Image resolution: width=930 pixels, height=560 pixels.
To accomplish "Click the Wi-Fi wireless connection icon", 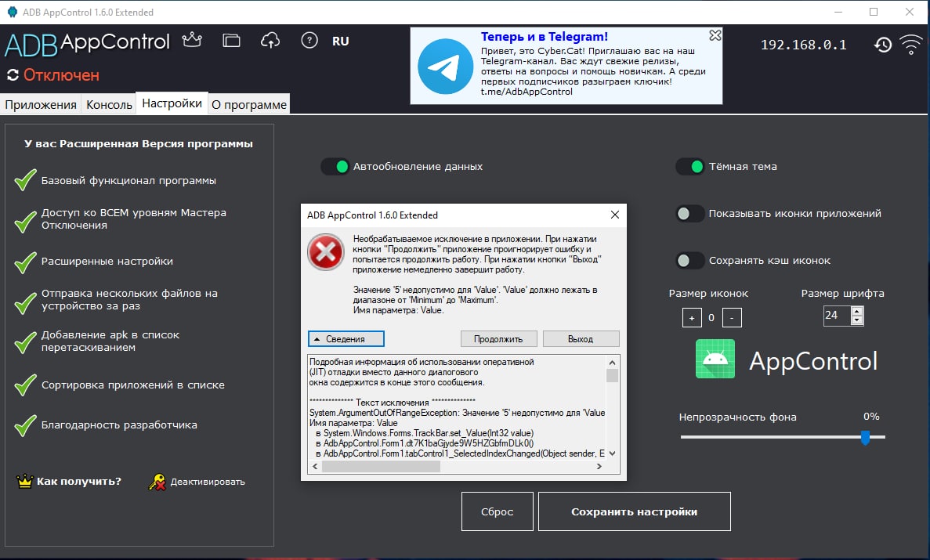I will pos(911,45).
